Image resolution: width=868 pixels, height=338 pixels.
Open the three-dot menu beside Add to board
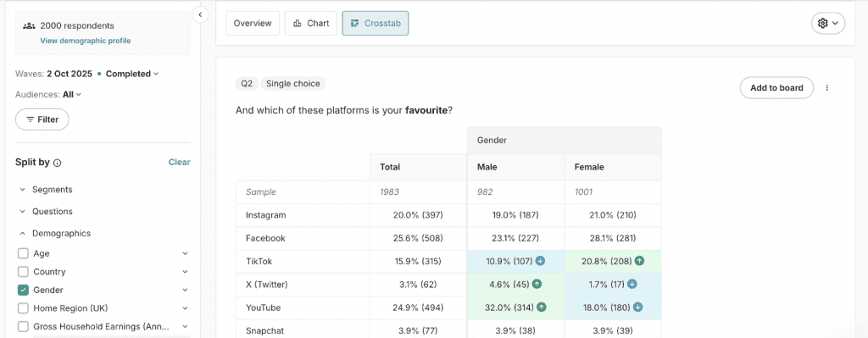point(827,87)
